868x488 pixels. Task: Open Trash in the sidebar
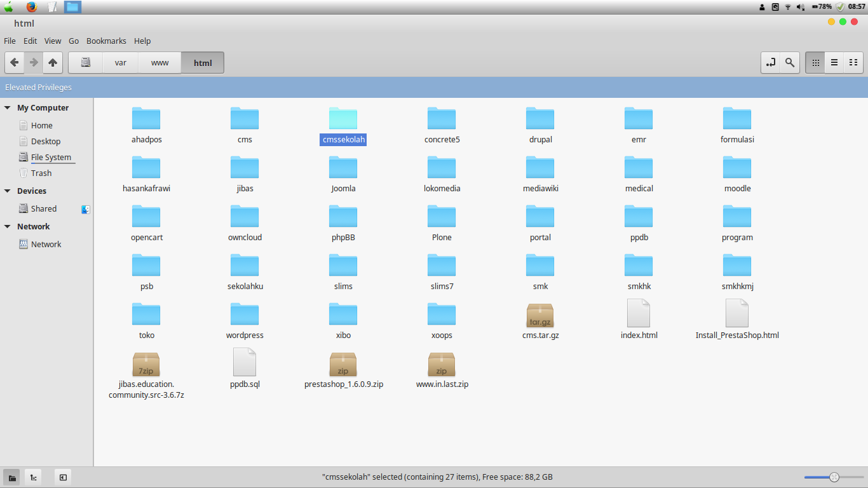[41, 173]
